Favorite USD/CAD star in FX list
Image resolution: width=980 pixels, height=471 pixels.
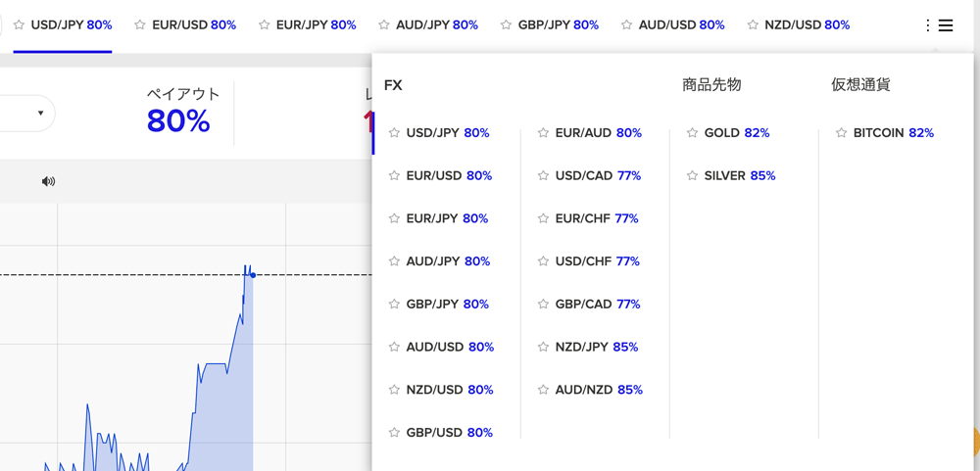(x=543, y=175)
